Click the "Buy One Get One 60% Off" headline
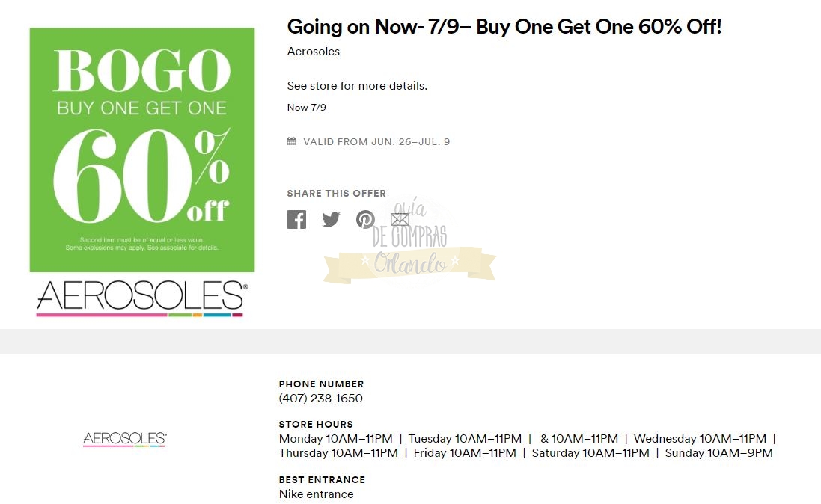The image size is (821, 504). tap(504, 27)
